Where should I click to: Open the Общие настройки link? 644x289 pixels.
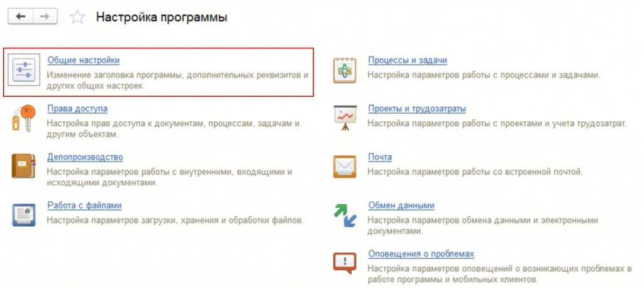pyautogui.click(x=83, y=60)
